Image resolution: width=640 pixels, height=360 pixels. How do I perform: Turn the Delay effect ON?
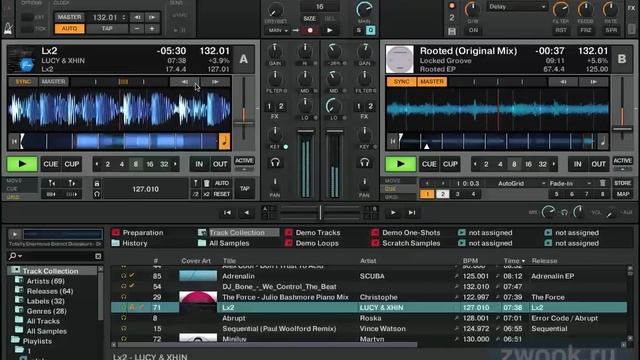[x=473, y=30]
